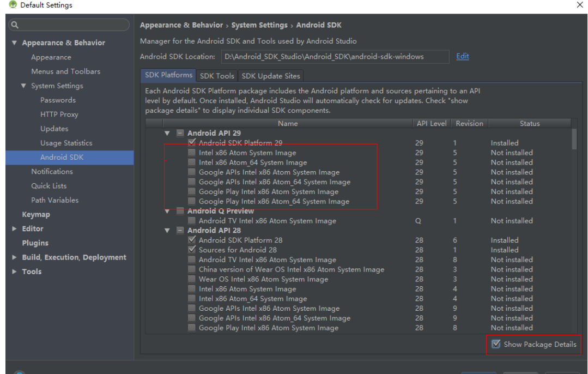This screenshot has width=588, height=374.
Task: Focus the settings search box
Action: tap(69, 25)
